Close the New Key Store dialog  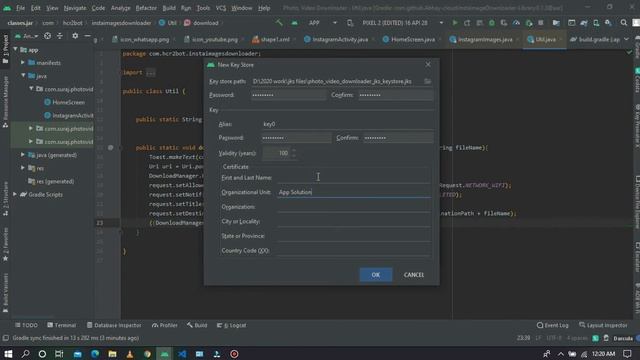click(x=428, y=64)
